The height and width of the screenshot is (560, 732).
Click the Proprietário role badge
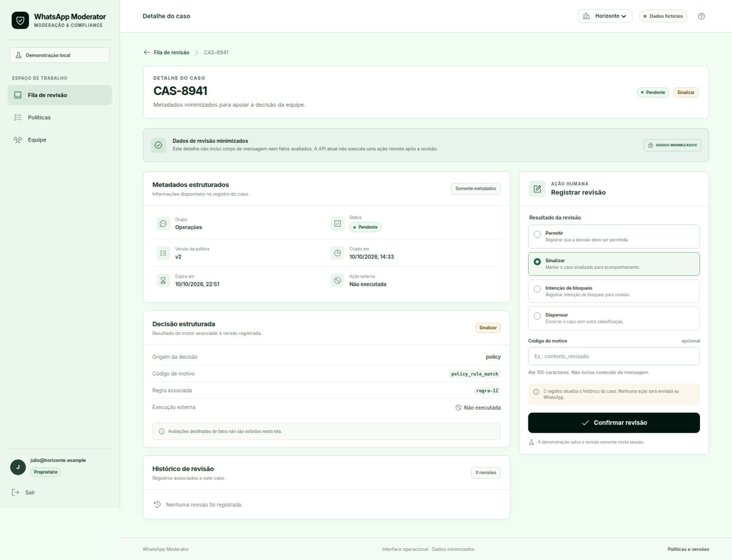[46, 472]
